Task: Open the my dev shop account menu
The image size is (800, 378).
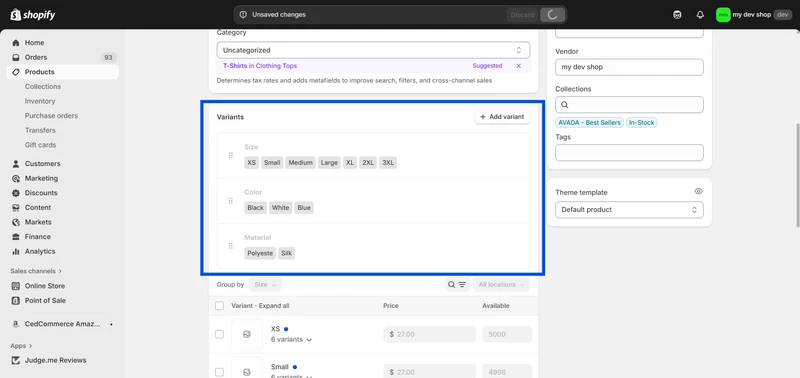Action: pyautogui.click(x=754, y=15)
